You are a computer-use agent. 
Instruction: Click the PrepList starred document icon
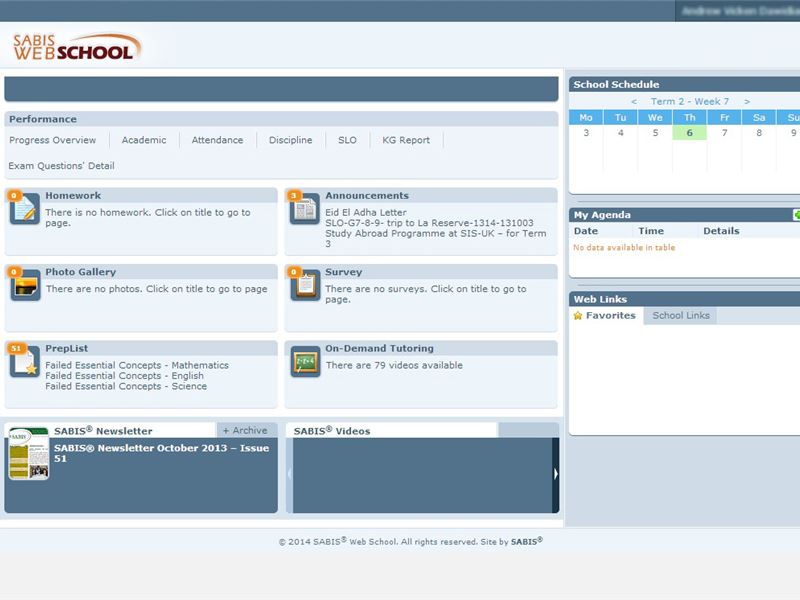click(24, 362)
